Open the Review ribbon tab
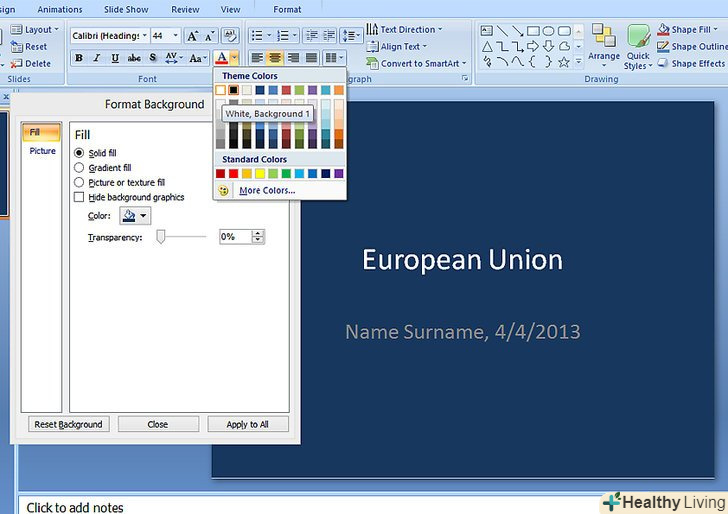The image size is (728, 514). (x=185, y=9)
